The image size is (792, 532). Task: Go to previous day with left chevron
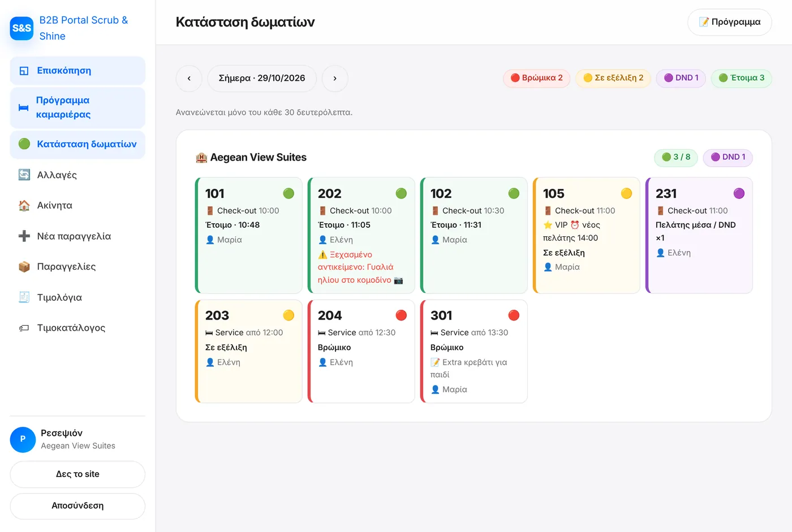(189, 79)
